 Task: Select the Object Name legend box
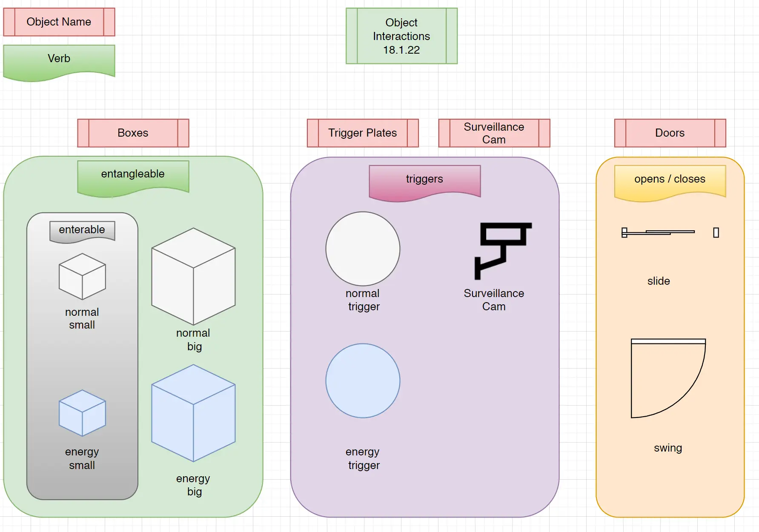(59, 22)
